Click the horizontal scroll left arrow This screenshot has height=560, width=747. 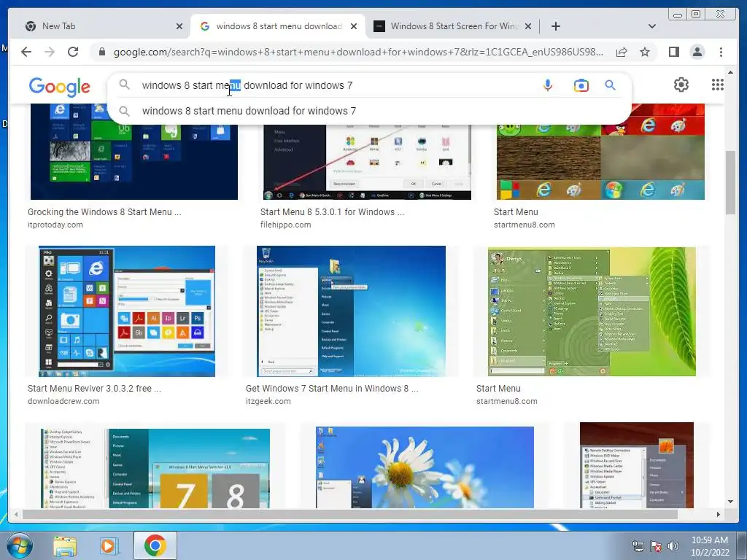(16, 514)
